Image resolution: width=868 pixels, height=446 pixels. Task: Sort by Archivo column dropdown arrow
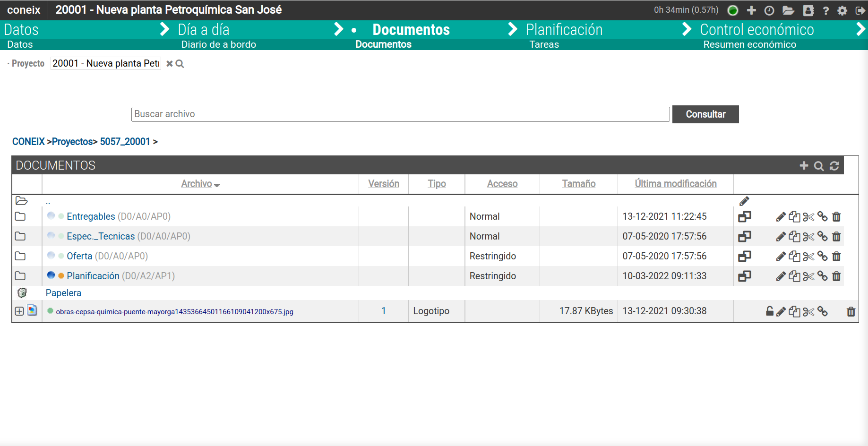217,185
